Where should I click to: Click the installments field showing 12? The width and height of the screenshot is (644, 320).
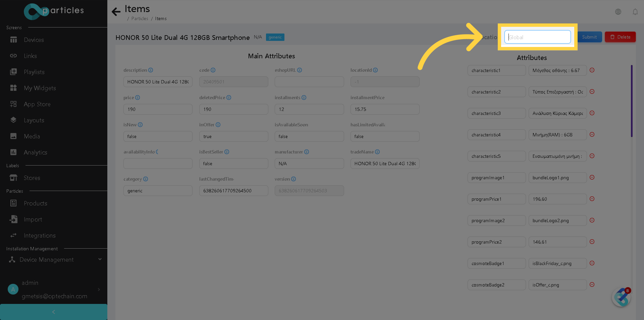(x=309, y=109)
